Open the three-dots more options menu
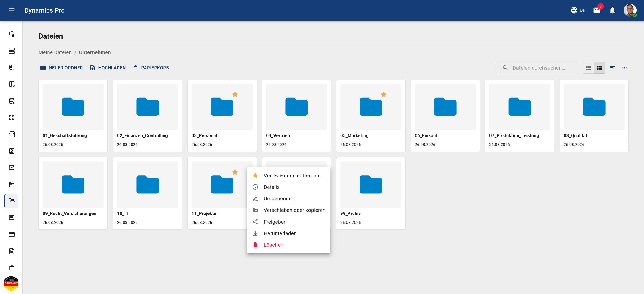The image size is (644, 294). tap(624, 68)
